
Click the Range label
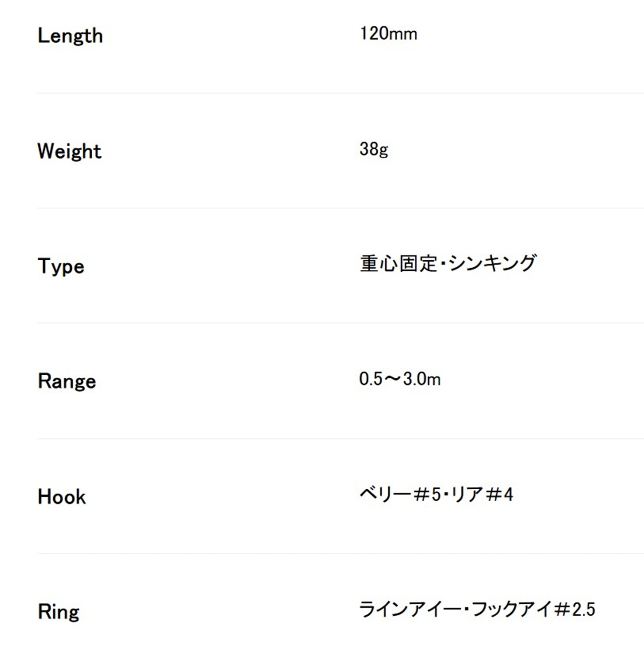click(x=67, y=381)
